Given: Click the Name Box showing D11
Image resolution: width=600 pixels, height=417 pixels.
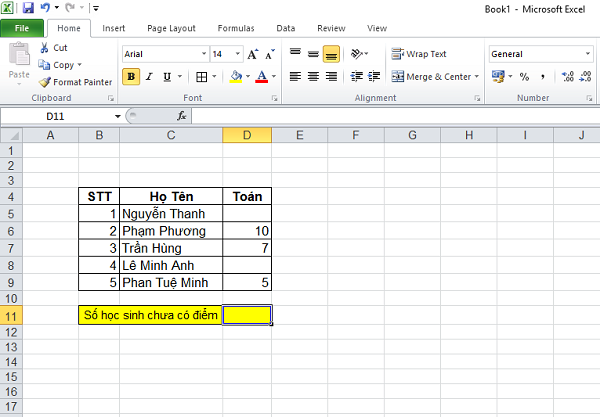Looking at the screenshot, I should tap(56, 116).
